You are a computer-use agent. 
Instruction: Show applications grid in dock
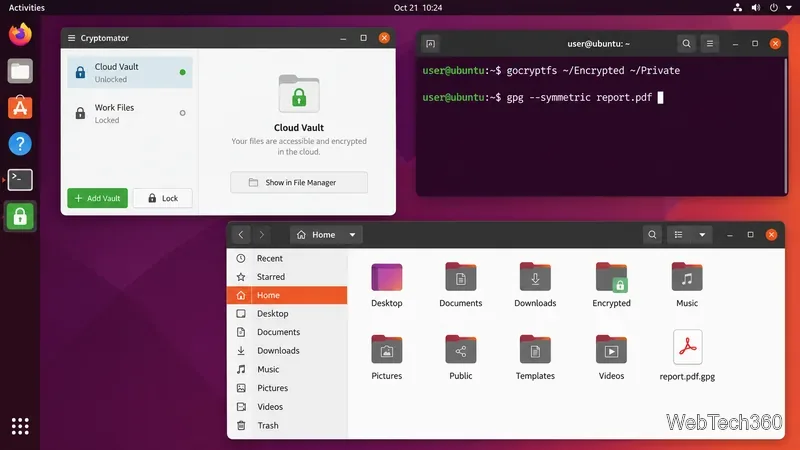tap(20, 426)
